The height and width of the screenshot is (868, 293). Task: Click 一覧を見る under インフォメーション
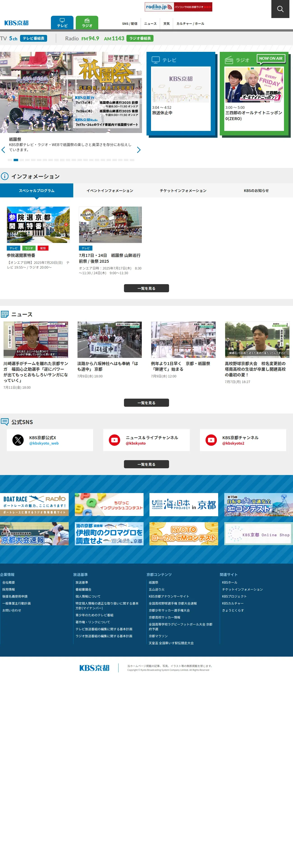pyautogui.click(x=146, y=288)
